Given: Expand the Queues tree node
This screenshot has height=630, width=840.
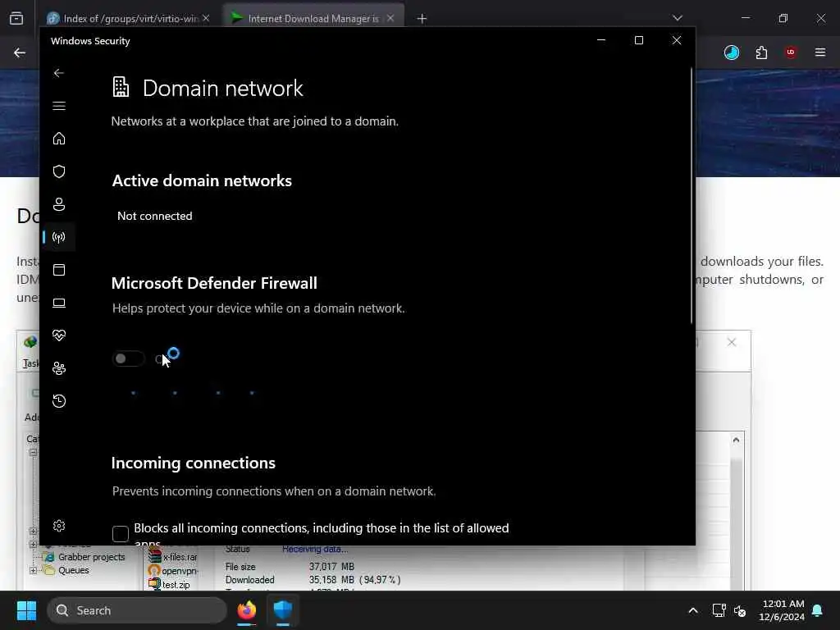Looking at the screenshot, I should pyautogui.click(x=33, y=571).
